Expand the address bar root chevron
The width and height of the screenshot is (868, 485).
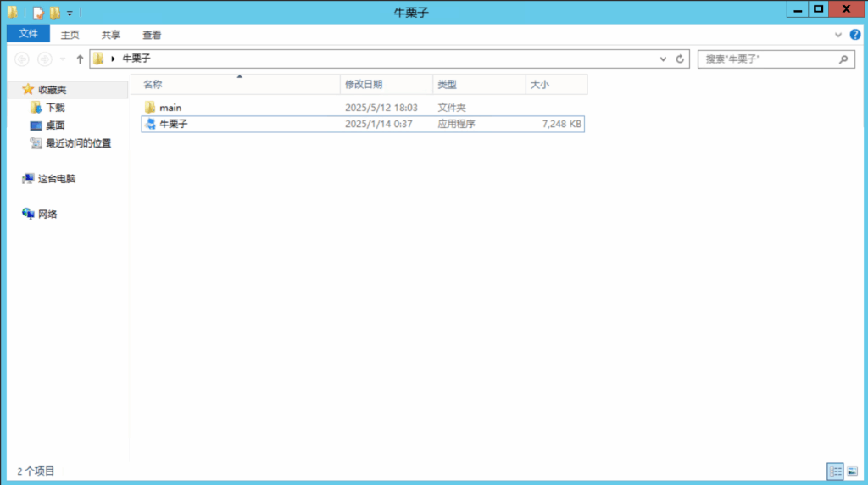[113, 59]
